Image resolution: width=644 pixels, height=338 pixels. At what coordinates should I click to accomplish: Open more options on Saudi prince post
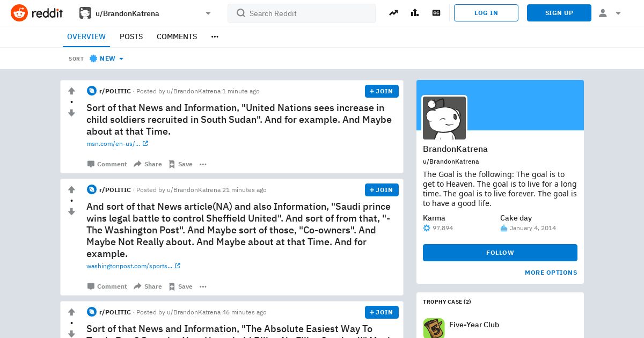pos(203,286)
